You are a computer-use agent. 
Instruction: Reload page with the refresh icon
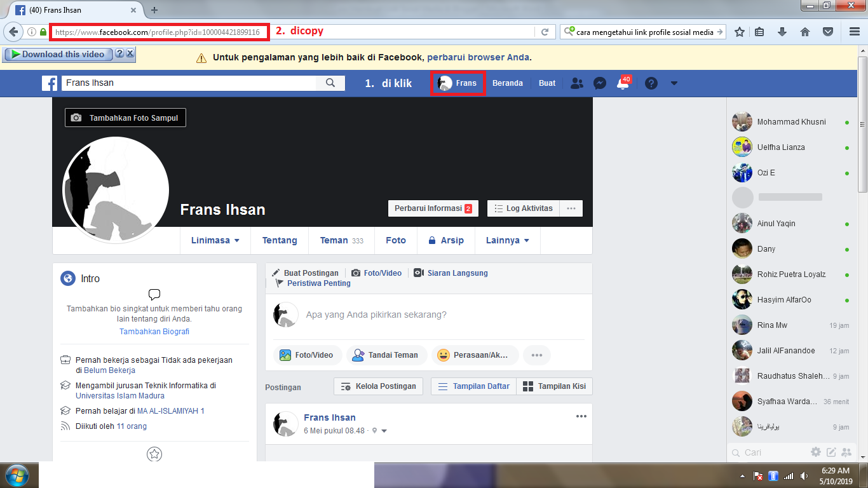[x=545, y=32]
